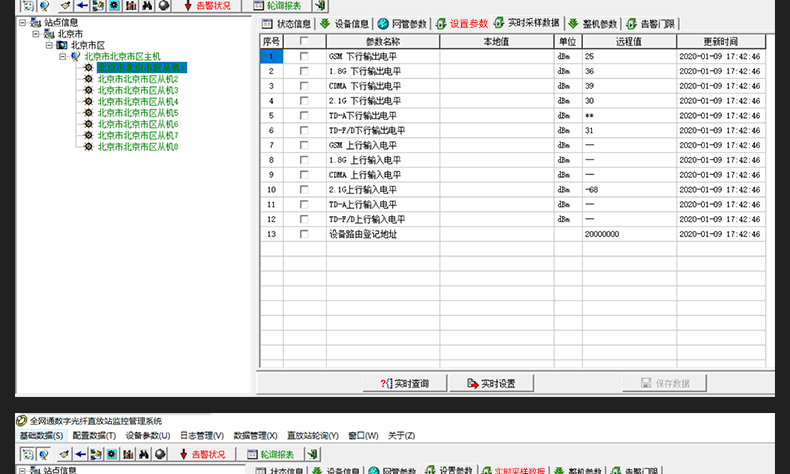Switch to the 网管参数 tab
Viewport: 790px width, 474px height.
pyautogui.click(x=403, y=24)
